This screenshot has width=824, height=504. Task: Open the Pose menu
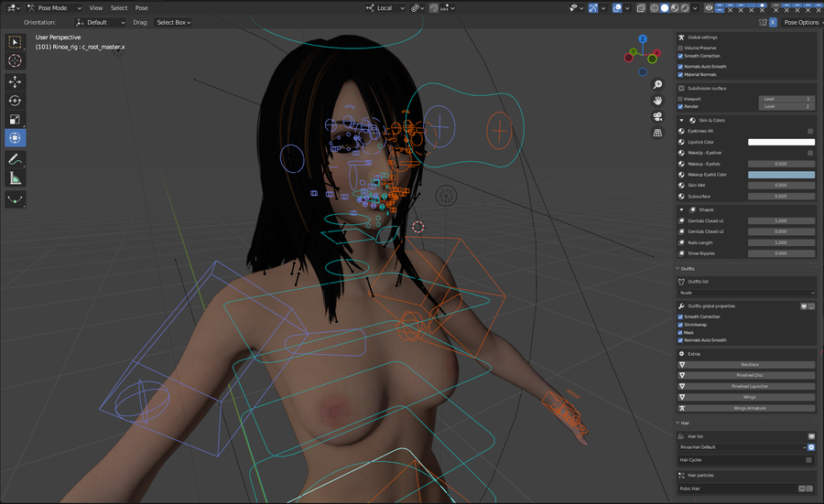click(x=141, y=8)
